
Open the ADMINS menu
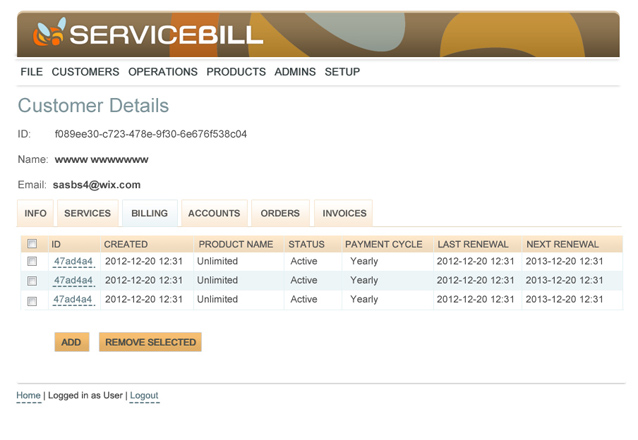[x=295, y=72]
